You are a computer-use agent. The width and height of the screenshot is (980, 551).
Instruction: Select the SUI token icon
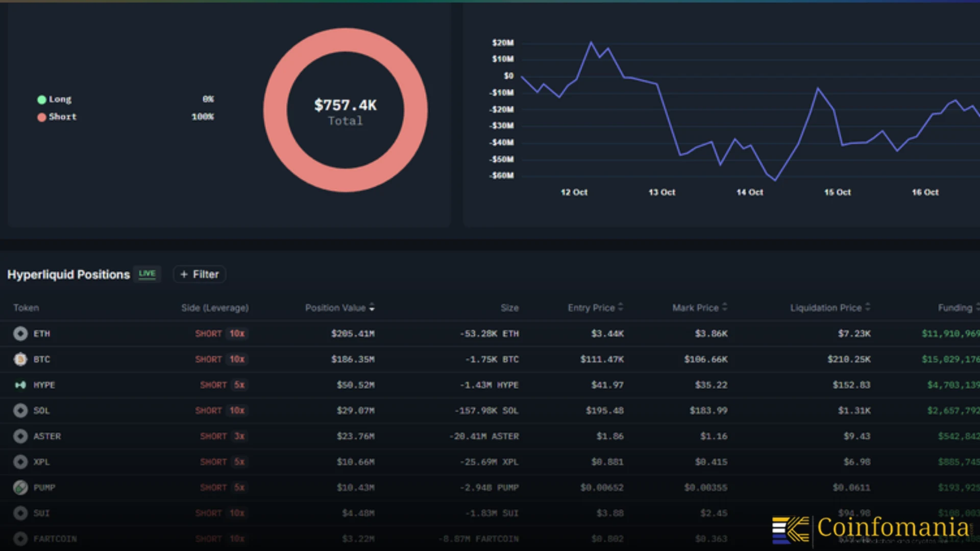(x=20, y=513)
